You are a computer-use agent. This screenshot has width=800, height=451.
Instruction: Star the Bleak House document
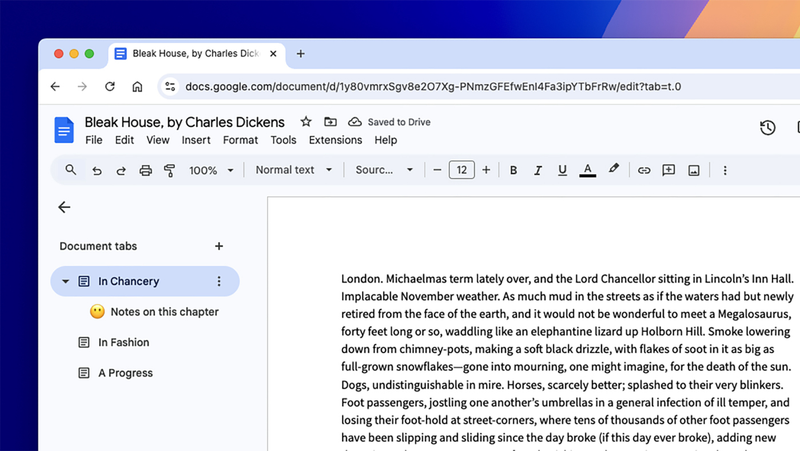click(306, 122)
